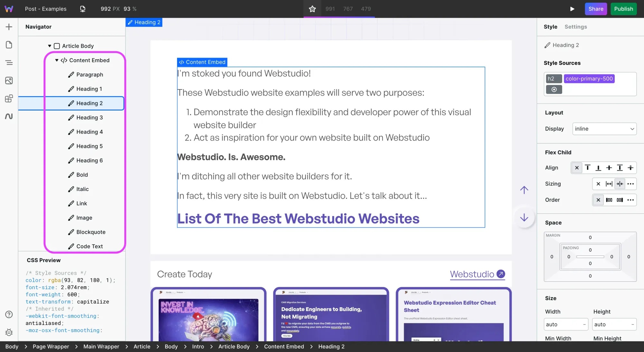This screenshot has width=644, height=352.
Task: Click the responsive breakpoints icon near project name
Action: click(82, 9)
